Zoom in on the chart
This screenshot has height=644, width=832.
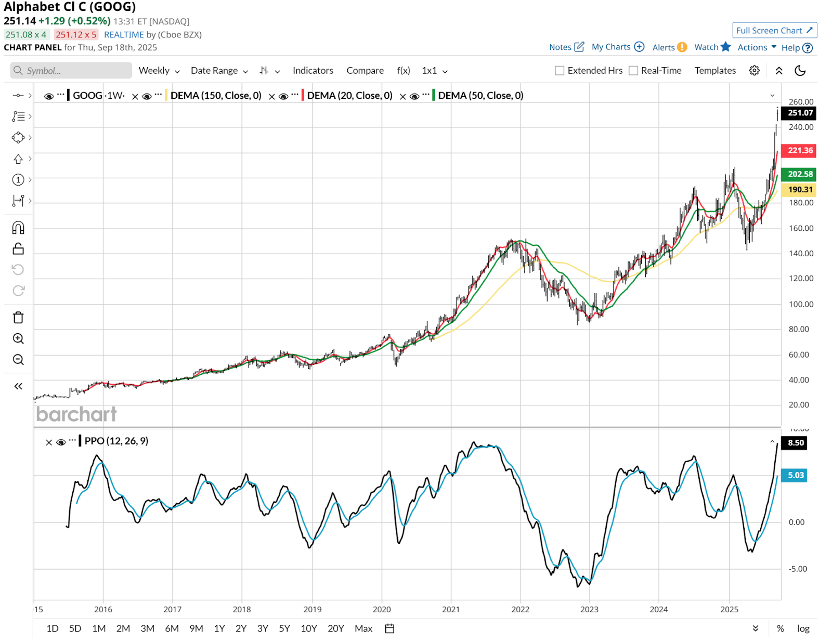tap(18, 339)
